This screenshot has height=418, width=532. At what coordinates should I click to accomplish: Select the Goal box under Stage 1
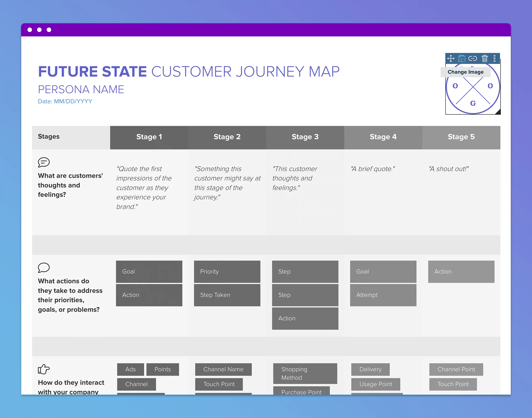(x=149, y=272)
